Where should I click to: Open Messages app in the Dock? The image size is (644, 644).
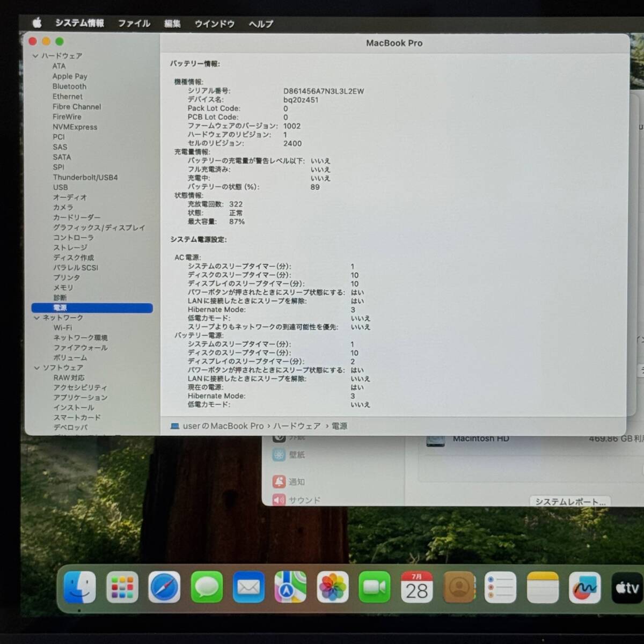207,587
